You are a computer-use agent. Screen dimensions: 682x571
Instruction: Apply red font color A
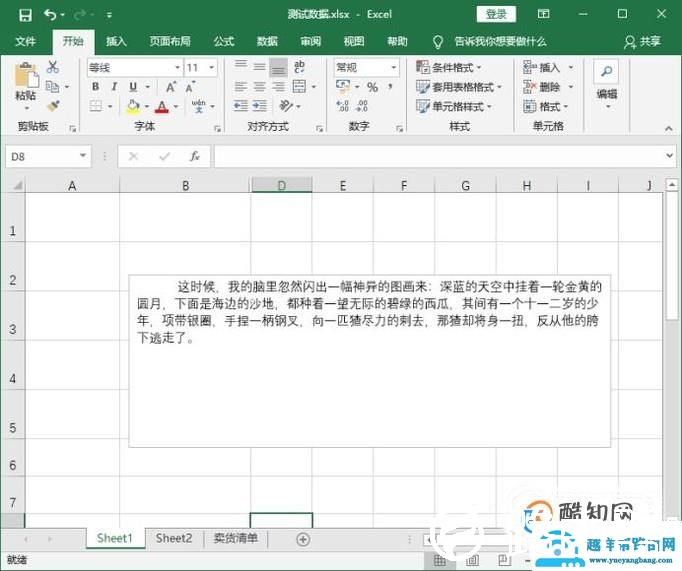click(162, 106)
